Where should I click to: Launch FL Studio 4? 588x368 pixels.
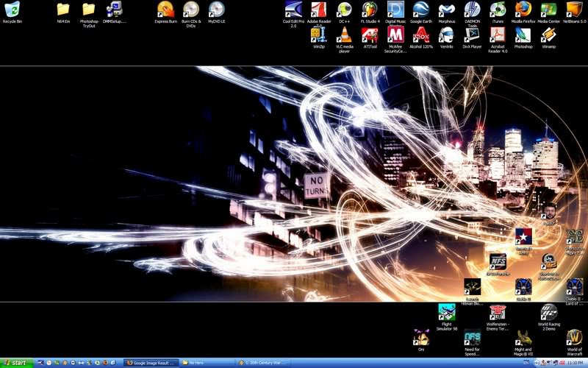370,13
